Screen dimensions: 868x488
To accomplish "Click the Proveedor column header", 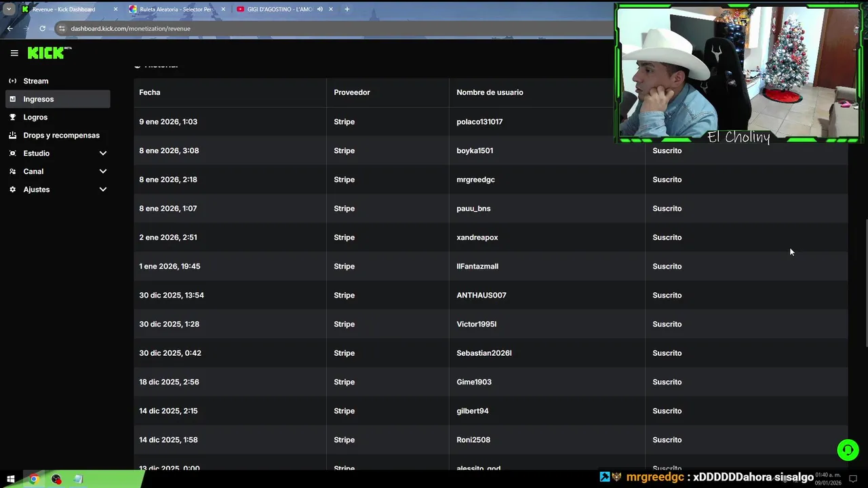I will click(x=352, y=92).
